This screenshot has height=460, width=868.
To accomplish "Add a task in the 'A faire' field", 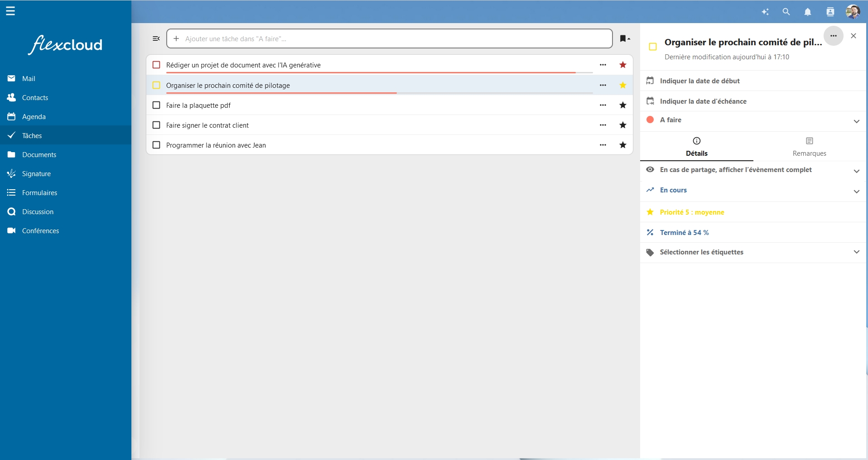I will [390, 38].
